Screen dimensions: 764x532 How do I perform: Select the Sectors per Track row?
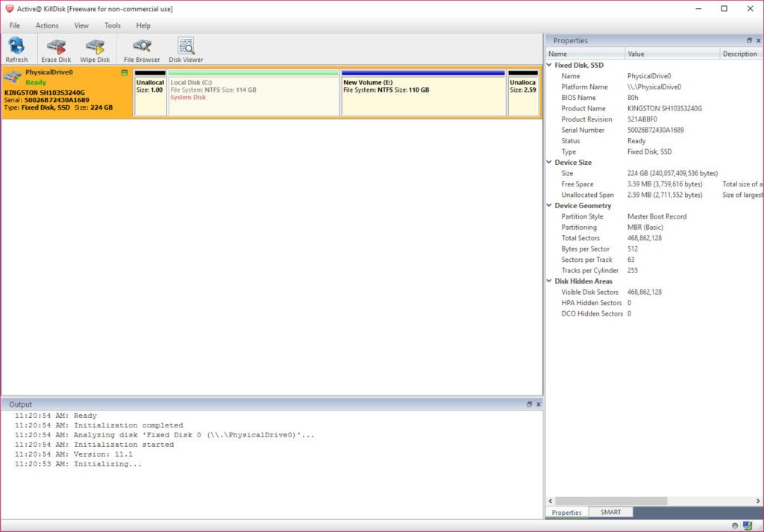(x=654, y=260)
